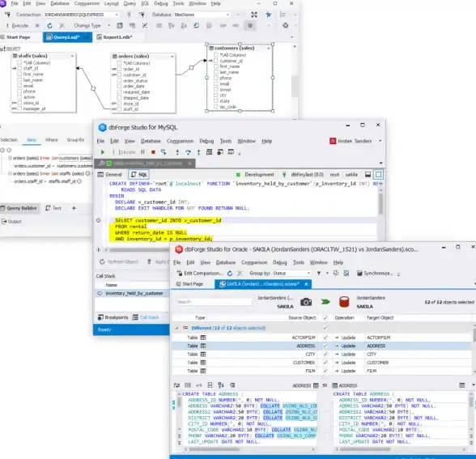Click table icon in CUSTOMER row
This screenshot has width=476, height=459.
203,363
